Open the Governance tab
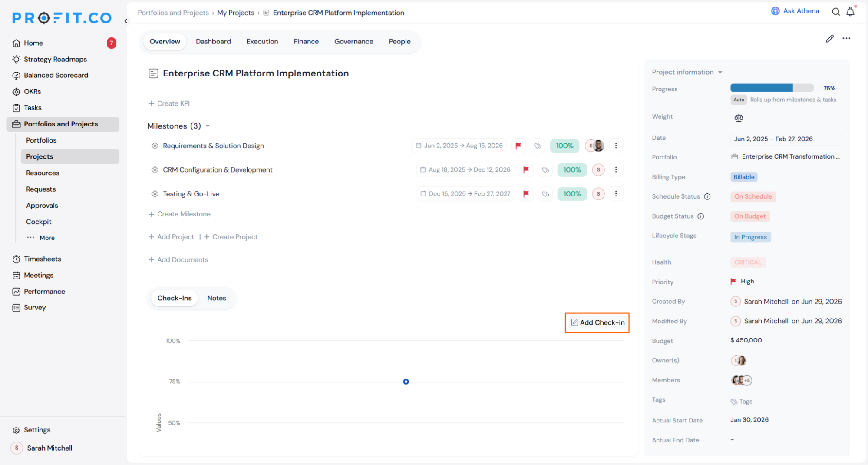The width and height of the screenshot is (868, 465). [x=353, y=42]
